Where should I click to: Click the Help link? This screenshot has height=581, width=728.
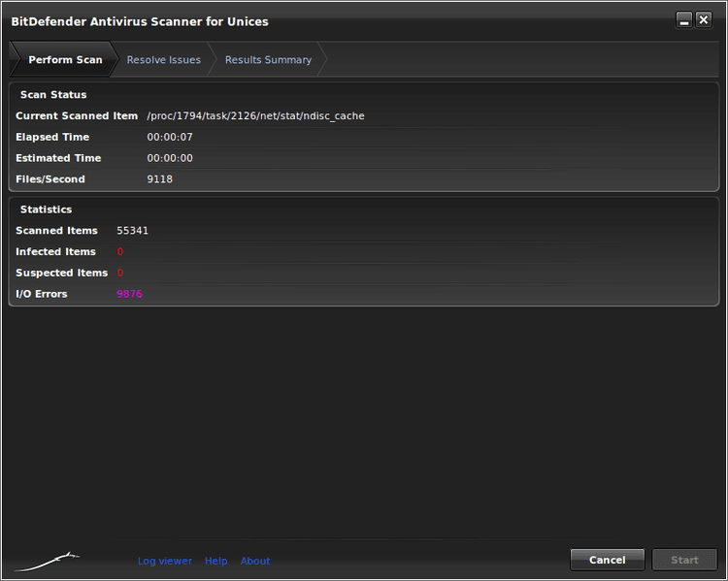point(215,561)
